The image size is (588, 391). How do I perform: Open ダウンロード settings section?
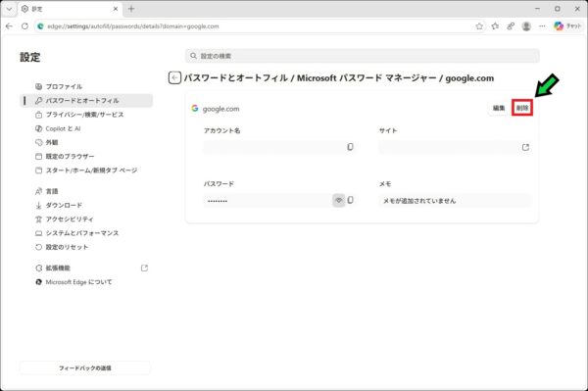click(86, 205)
